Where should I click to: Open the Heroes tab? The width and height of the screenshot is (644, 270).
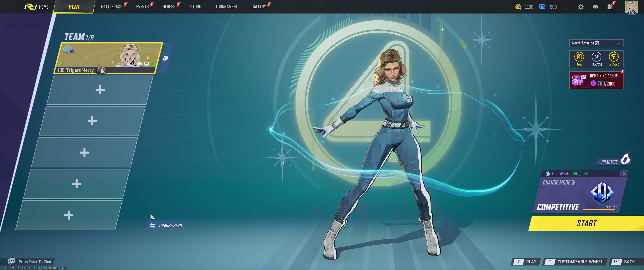click(169, 7)
